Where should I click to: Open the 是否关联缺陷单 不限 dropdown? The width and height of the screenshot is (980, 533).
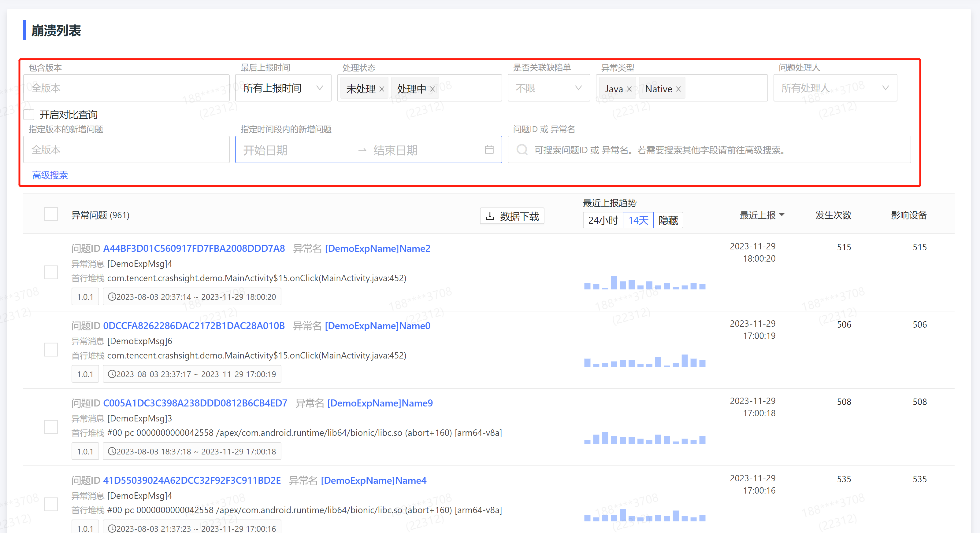549,88
